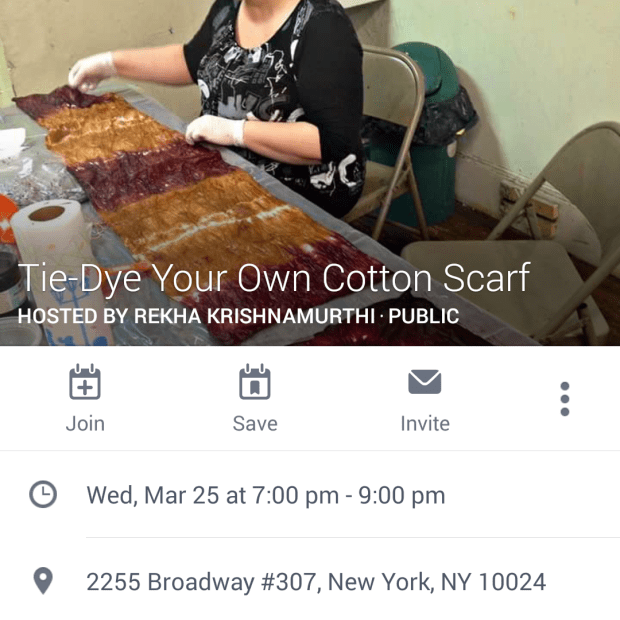Open the event cover photo
This screenshot has height=620, width=620.
pyautogui.click(x=310, y=173)
